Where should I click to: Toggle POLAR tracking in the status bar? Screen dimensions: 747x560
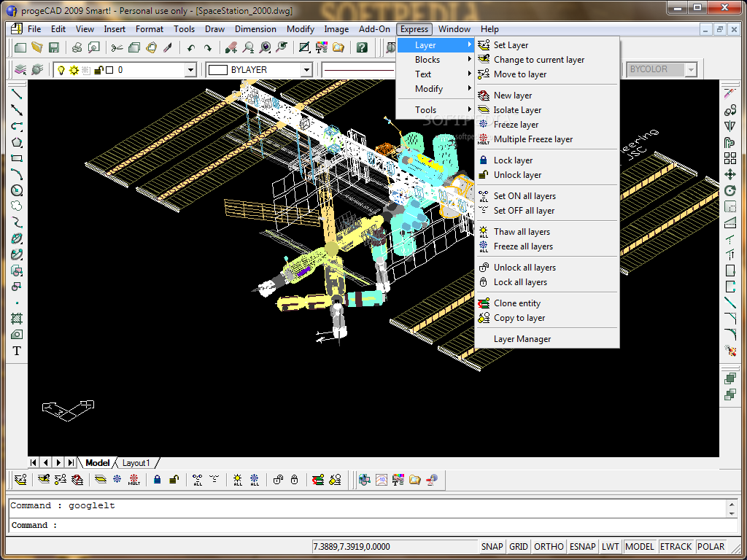pyautogui.click(x=711, y=547)
